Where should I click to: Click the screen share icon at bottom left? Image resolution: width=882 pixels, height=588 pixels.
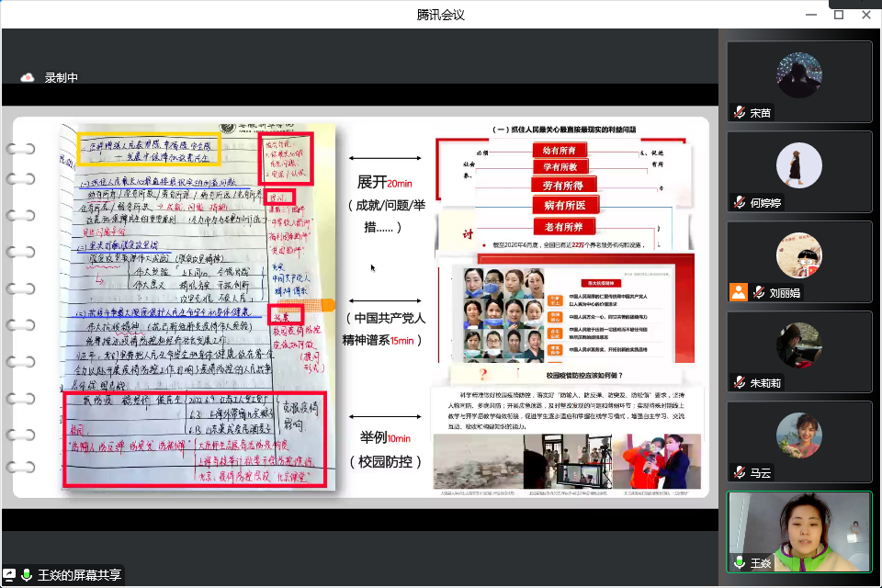pyautogui.click(x=11, y=576)
